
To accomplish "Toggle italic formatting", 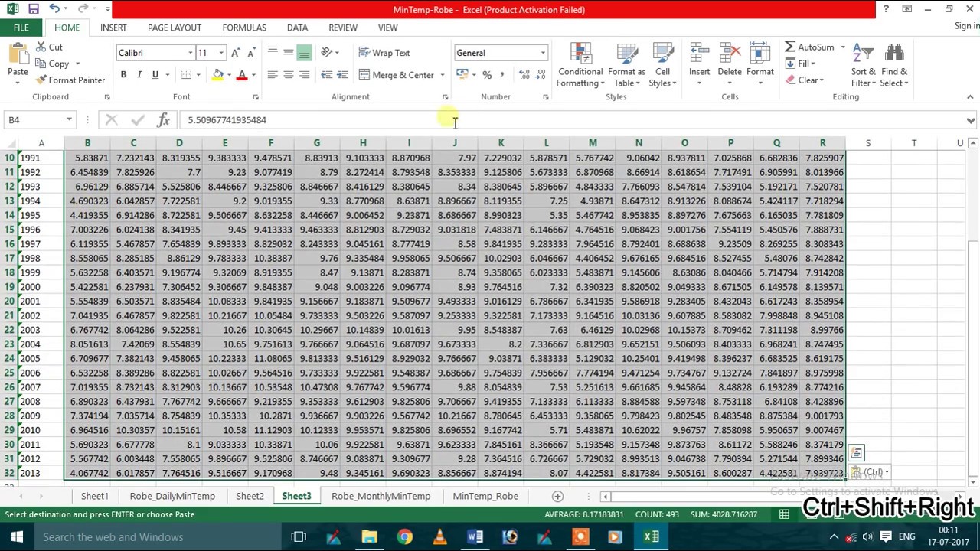I will pyautogui.click(x=139, y=74).
